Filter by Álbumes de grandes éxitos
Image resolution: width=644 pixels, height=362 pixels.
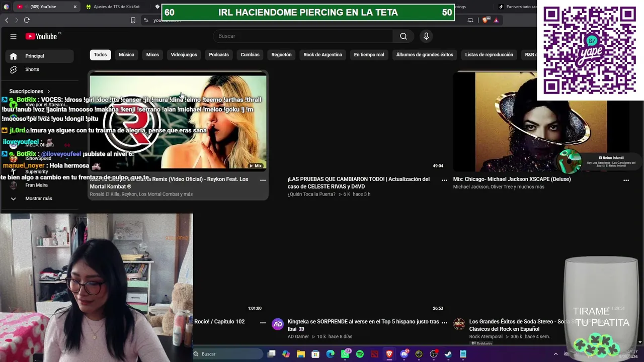coord(425,55)
